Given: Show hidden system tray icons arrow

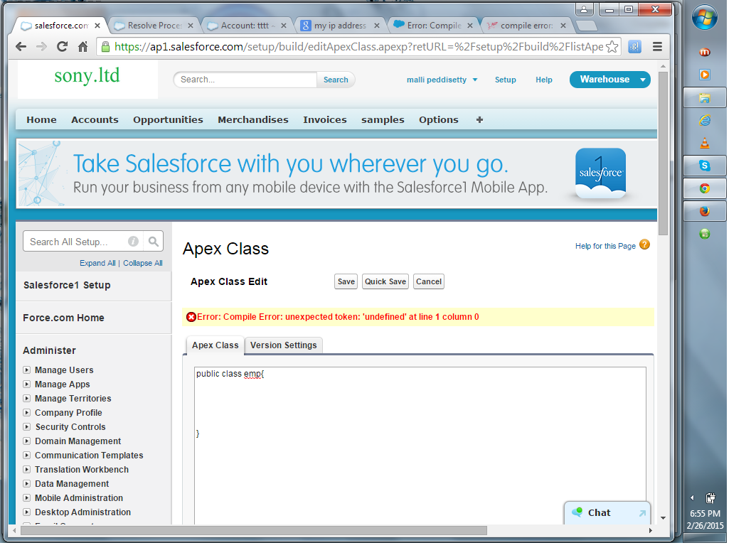Looking at the screenshot, I should pyautogui.click(x=692, y=498).
